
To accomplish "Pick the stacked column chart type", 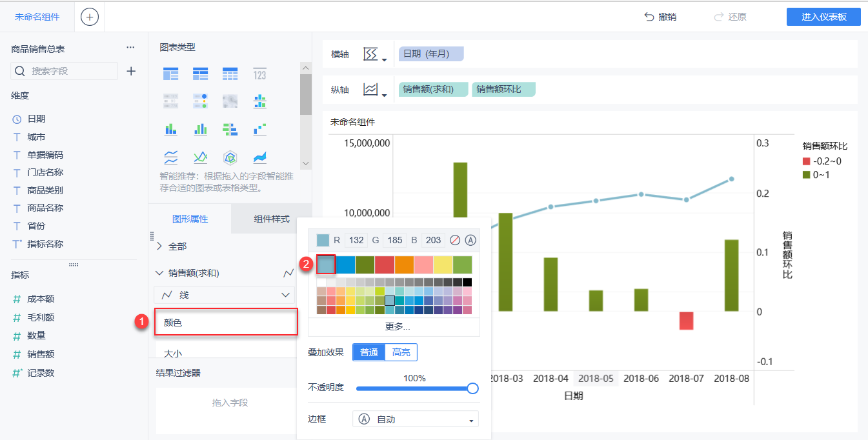I will click(x=170, y=129).
